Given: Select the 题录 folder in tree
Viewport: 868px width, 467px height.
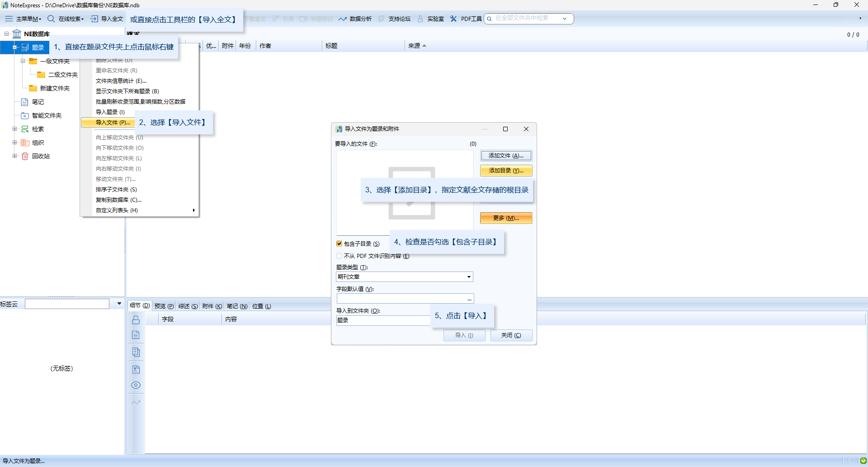Looking at the screenshot, I should (x=38, y=48).
